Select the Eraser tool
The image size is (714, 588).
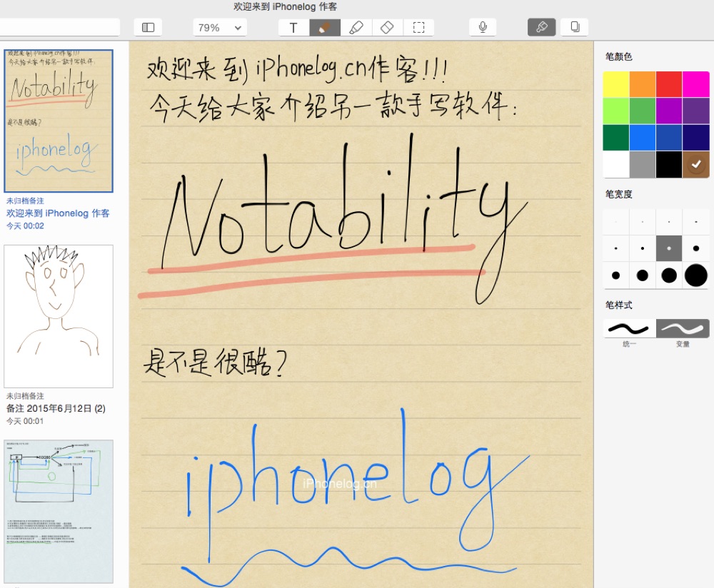[x=387, y=27]
